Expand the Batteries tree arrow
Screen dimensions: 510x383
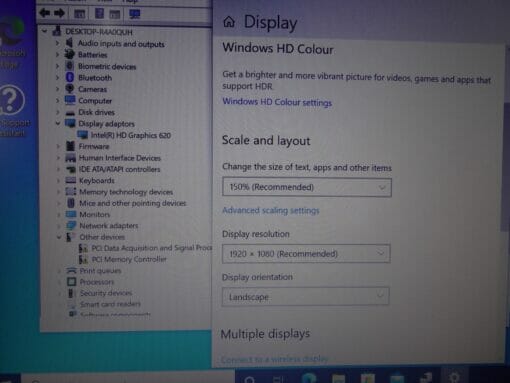(57, 54)
